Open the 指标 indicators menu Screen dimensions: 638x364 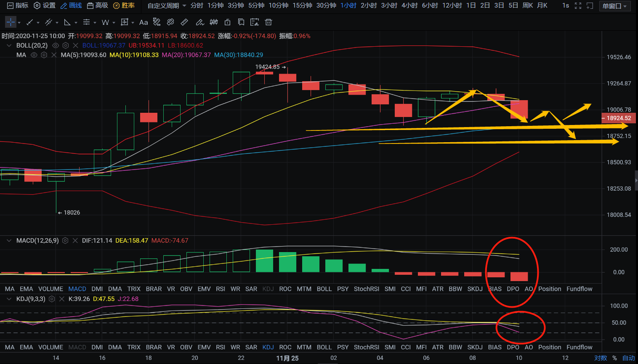point(18,5)
